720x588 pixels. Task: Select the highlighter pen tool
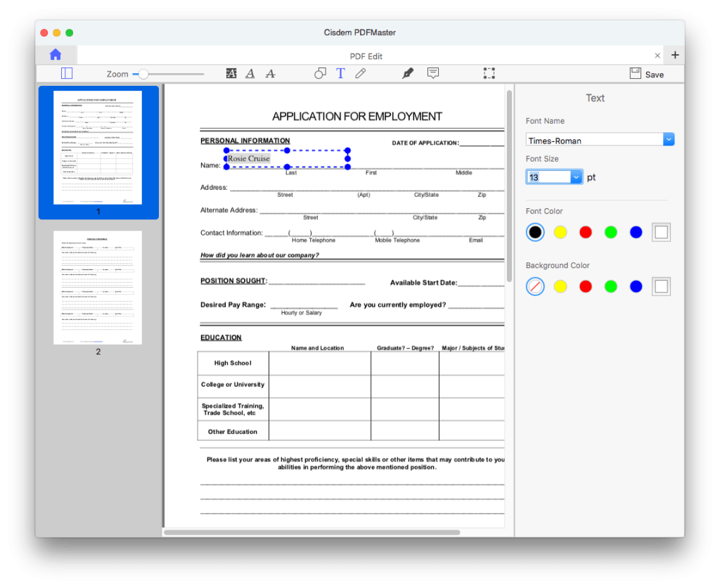(407, 73)
